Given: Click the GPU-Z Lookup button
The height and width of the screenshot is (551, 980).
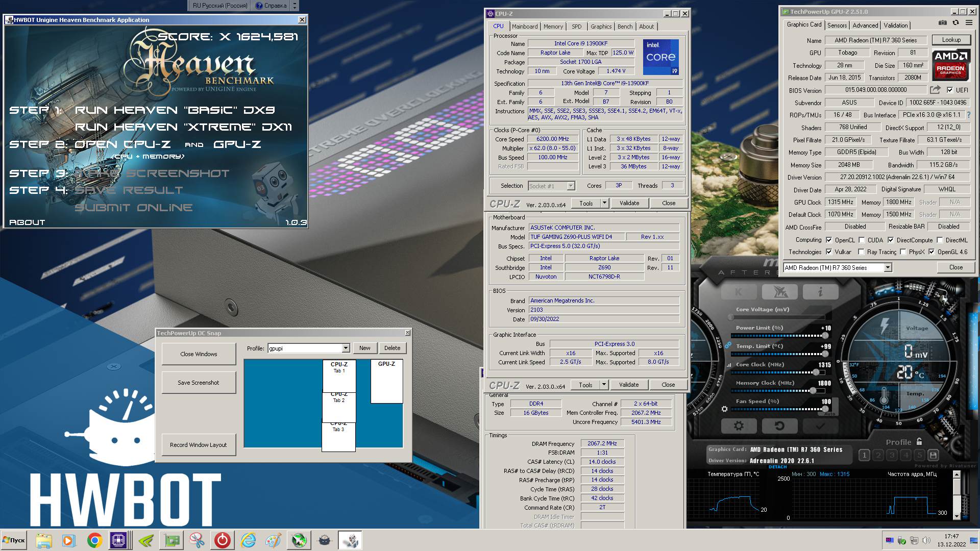Looking at the screenshot, I should [x=951, y=40].
